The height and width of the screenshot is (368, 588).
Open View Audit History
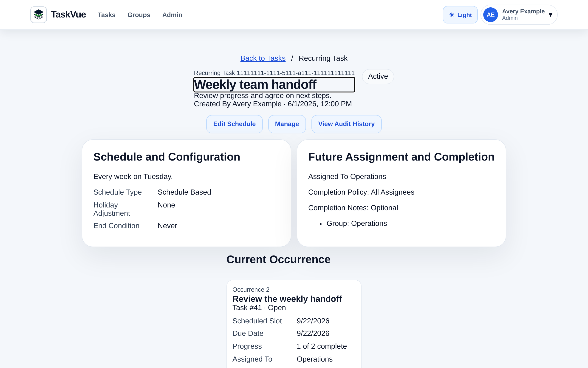346,124
